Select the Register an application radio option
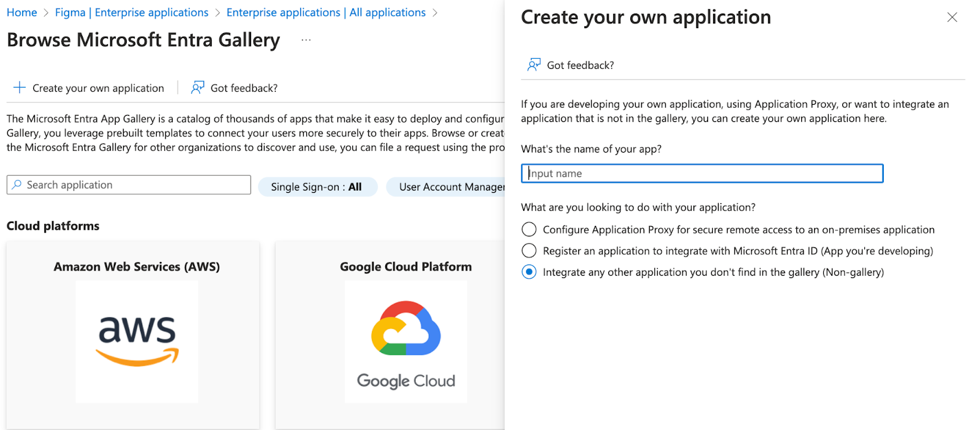The image size is (980, 430). [529, 251]
